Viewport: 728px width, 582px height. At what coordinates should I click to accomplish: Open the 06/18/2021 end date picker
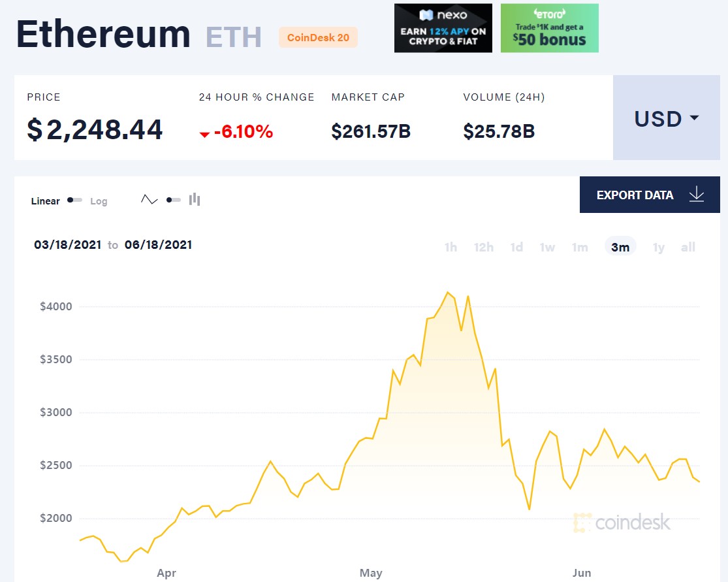point(159,245)
